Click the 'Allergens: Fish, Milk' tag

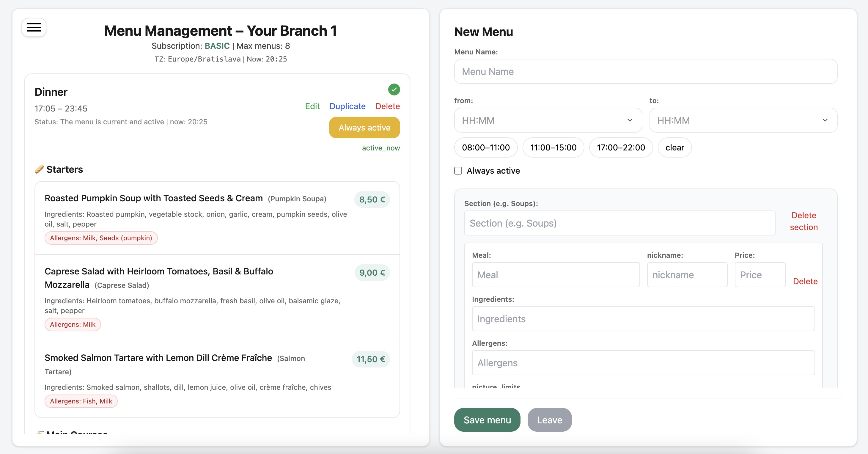[x=81, y=401]
